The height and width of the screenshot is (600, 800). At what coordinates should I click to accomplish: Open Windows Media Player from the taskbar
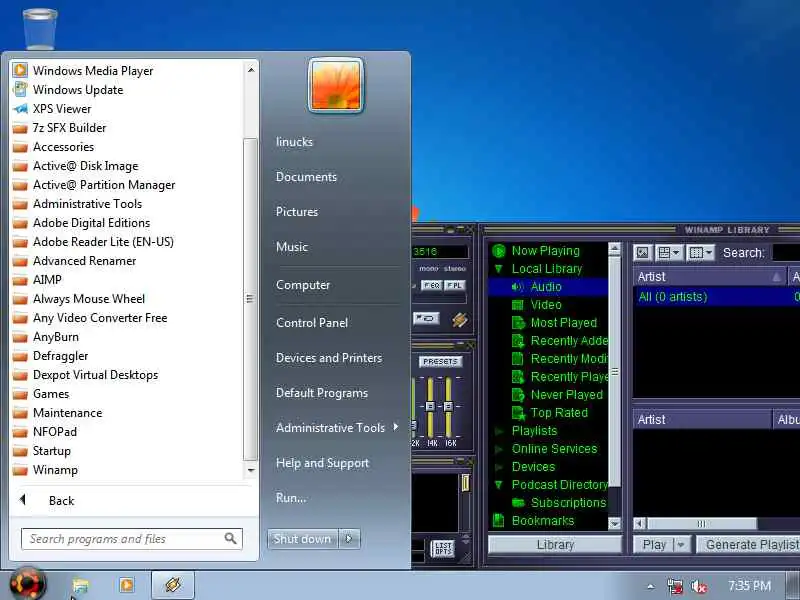(127, 585)
